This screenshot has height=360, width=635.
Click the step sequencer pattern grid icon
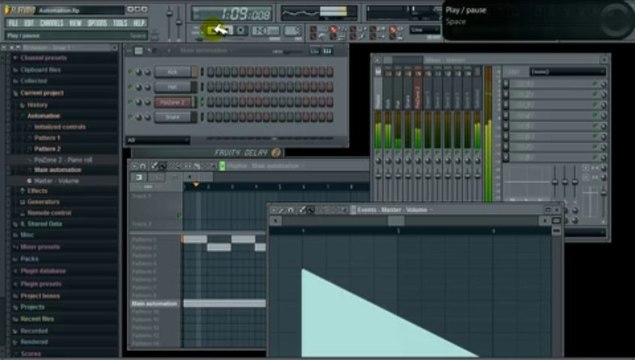click(x=139, y=51)
